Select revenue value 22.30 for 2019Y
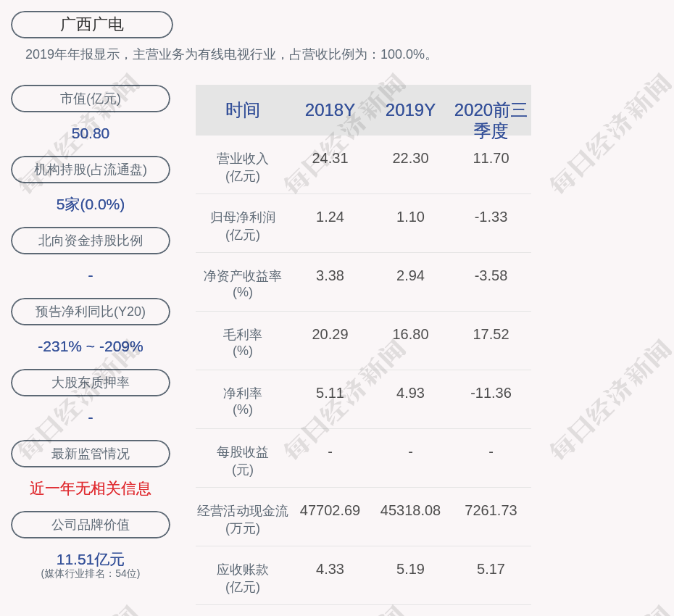The image size is (674, 616). [410, 158]
